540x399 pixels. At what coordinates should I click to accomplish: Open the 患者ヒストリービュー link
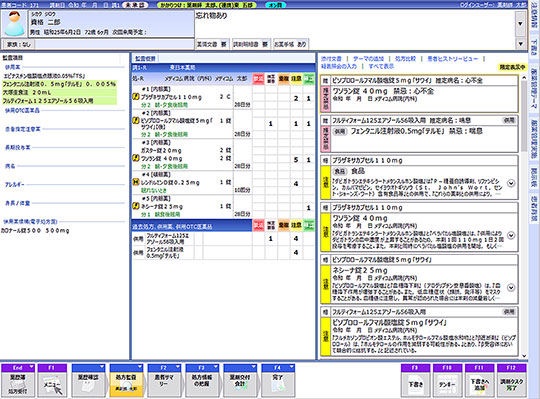[452, 59]
